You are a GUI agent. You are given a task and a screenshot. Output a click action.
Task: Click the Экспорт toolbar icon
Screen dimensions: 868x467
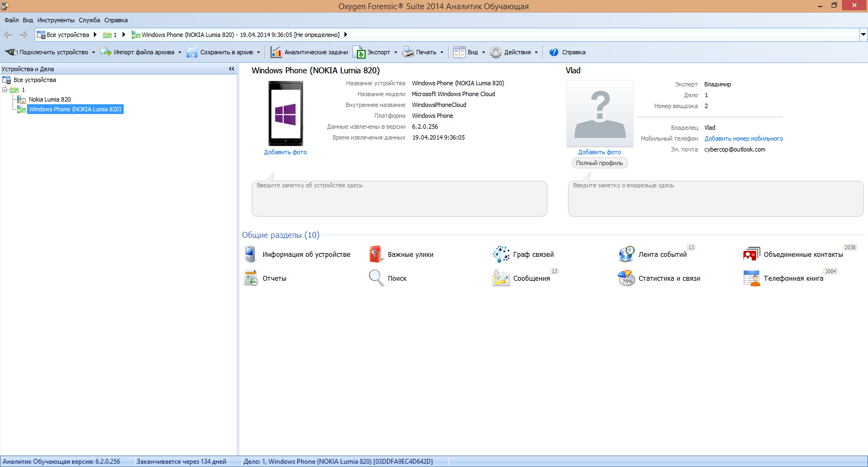click(359, 52)
